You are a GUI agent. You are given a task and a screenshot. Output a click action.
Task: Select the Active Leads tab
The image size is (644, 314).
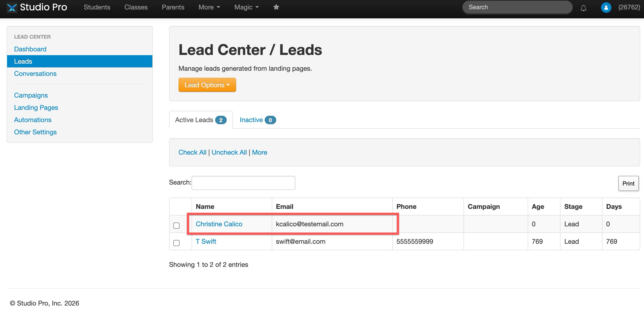[201, 120]
